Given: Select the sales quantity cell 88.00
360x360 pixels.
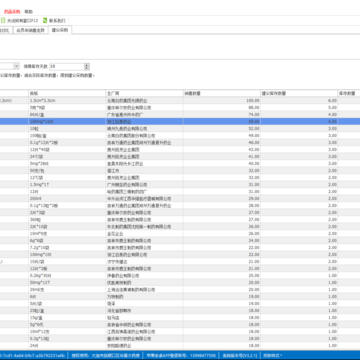Looking at the screenshot, I should [222, 108].
